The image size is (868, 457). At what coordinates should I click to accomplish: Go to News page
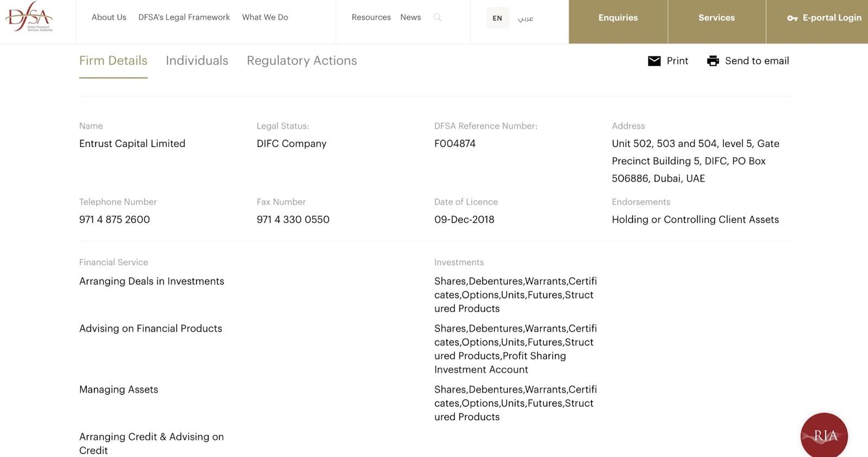[x=411, y=17]
